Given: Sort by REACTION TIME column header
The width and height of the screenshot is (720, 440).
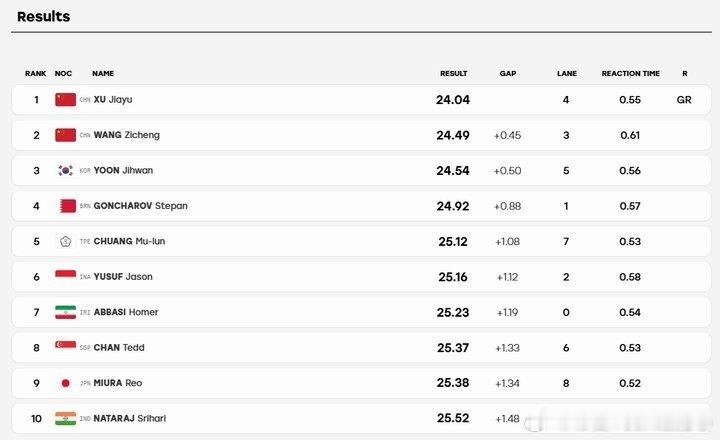Looking at the screenshot, I should point(630,73).
